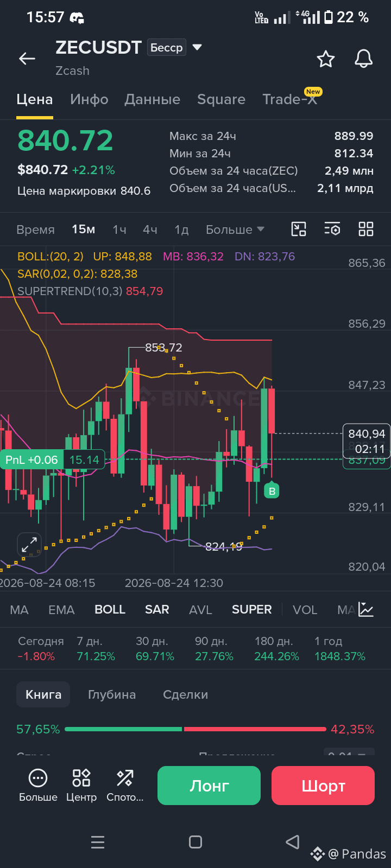This screenshot has width=391, height=868.
Task: Tap the 180 дн. 244.26% performance entry
Action: (x=276, y=649)
